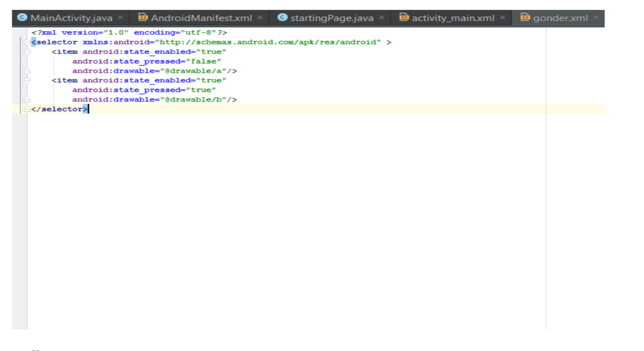Switch to the startingPage.java tab
The width and height of the screenshot is (644, 351).
pos(331,18)
